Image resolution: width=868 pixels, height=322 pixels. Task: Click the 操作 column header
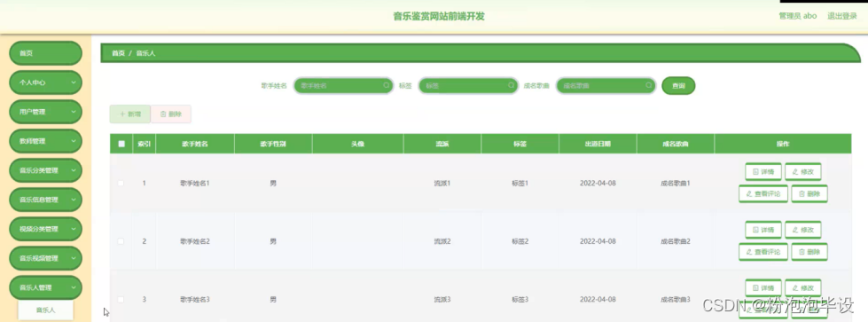[x=783, y=144]
